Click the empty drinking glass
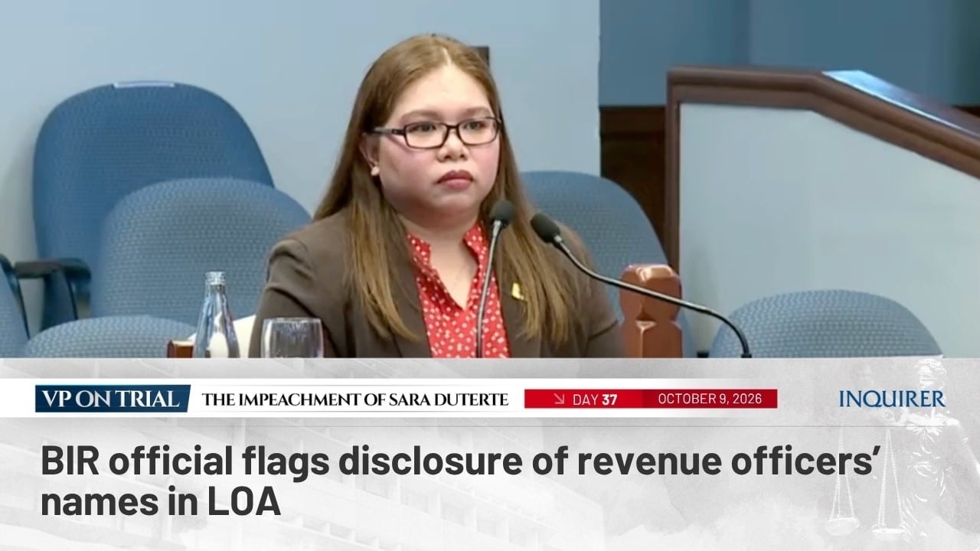The image size is (980, 551). click(x=292, y=337)
